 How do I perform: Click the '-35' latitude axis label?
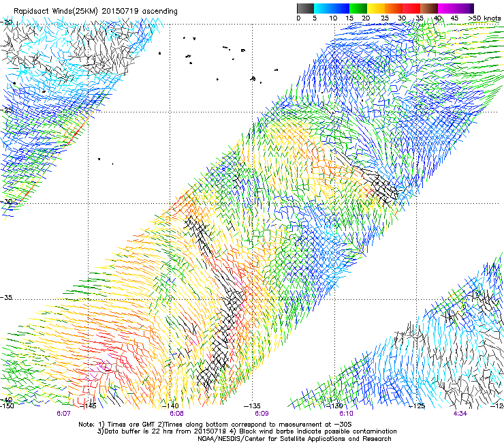point(6,297)
